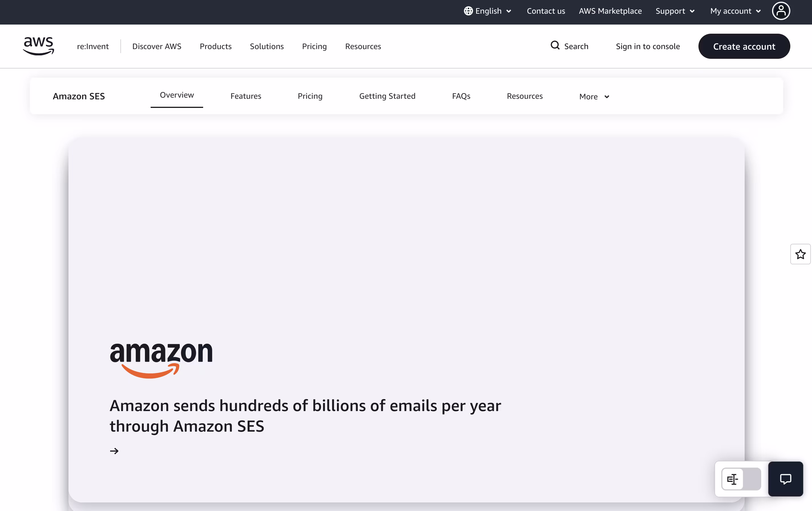Viewport: 812px width, 511px height.
Task: Open the Getting Started section
Action: [387, 96]
